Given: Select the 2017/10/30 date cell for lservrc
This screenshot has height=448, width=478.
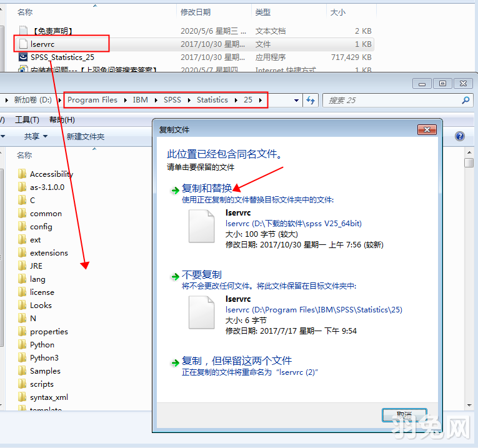Looking at the screenshot, I should (212, 44).
